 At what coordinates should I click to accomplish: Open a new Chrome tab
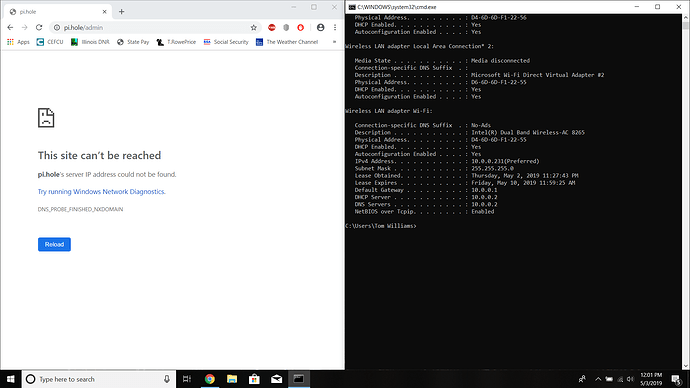pyautogui.click(x=121, y=12)
